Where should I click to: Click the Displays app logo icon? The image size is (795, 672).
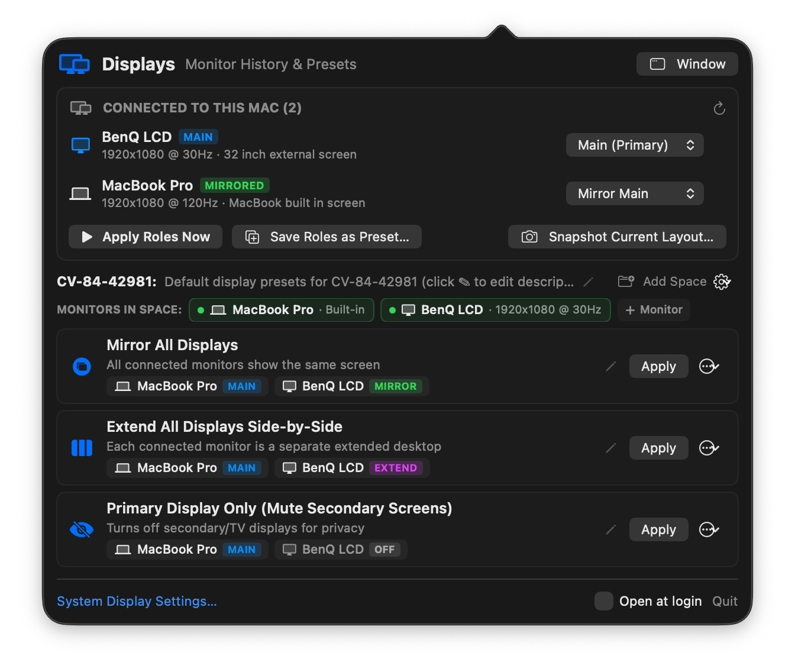(x=75, y=64)
